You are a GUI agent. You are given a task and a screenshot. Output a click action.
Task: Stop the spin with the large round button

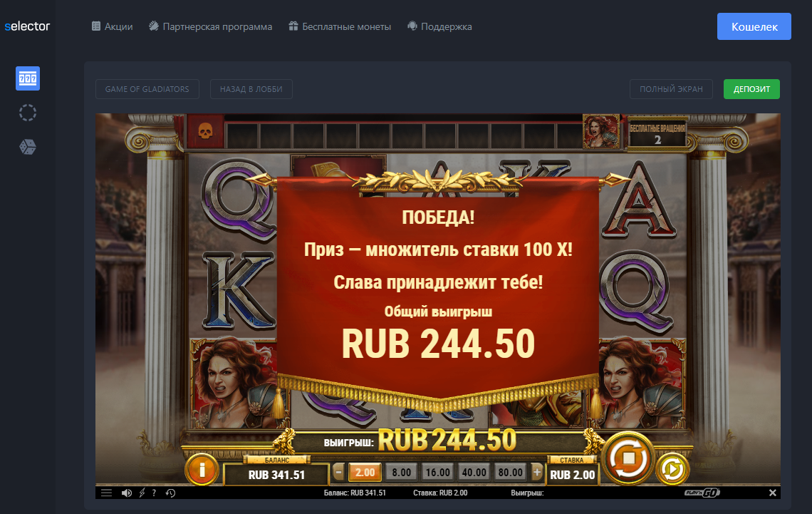628,458
